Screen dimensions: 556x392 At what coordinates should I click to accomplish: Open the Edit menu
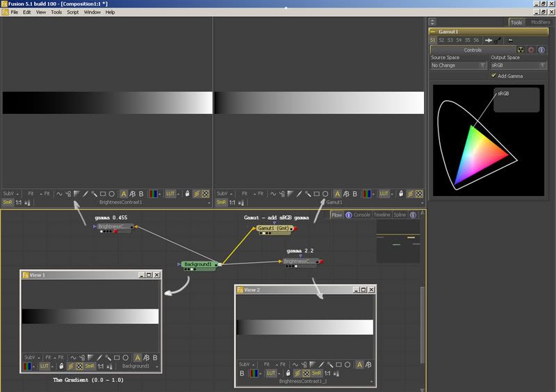point(26,12)
